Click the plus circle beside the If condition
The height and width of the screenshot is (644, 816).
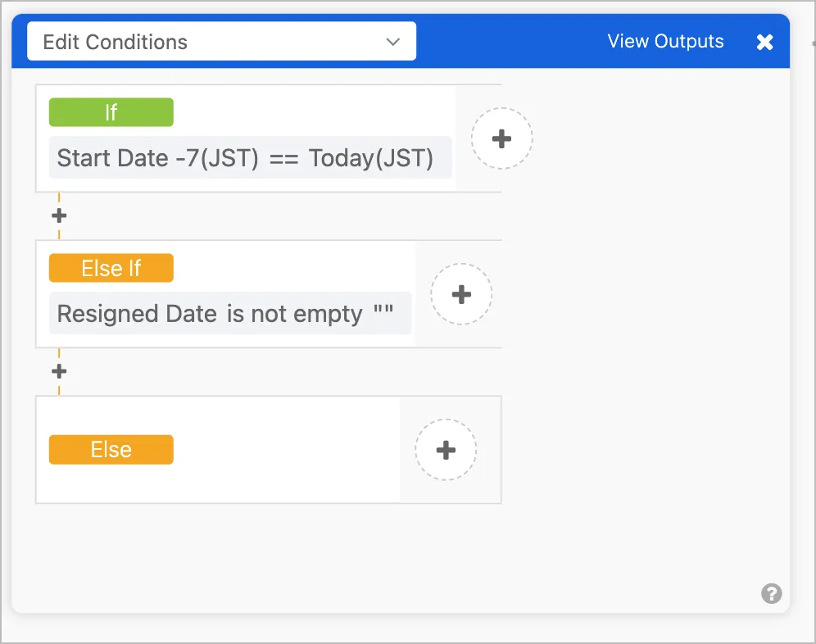501,138
